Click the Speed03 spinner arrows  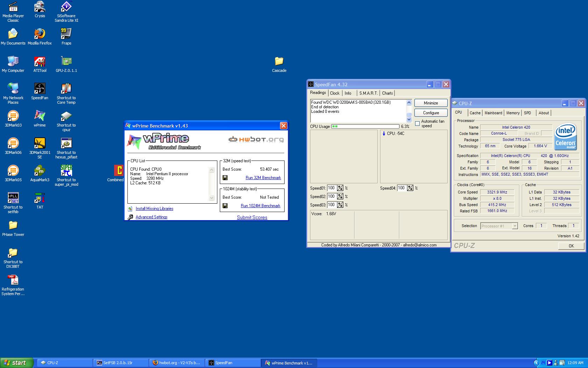click(x=340, y=205)
